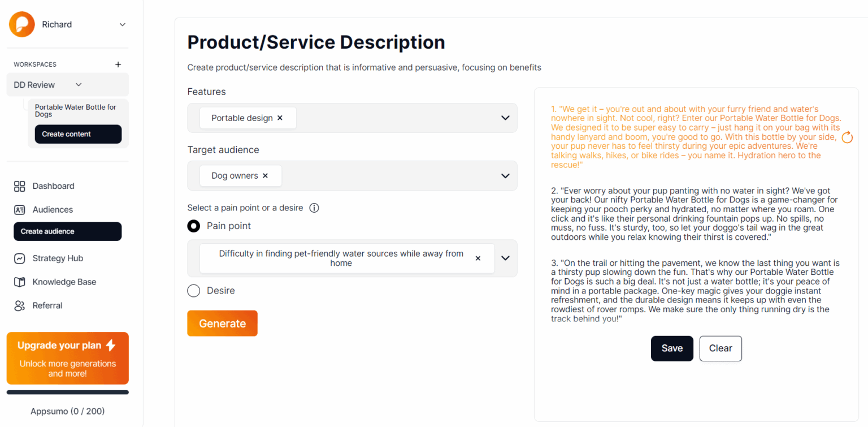Image resolution: width=868 pixels, height=427 pixels.
Task: Open the Dashboard from the sidebar icon
Action: (20, 186)
